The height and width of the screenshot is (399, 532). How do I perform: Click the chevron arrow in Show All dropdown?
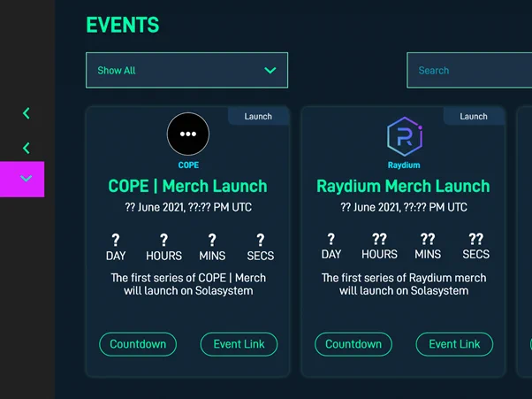tap(270, 70)
